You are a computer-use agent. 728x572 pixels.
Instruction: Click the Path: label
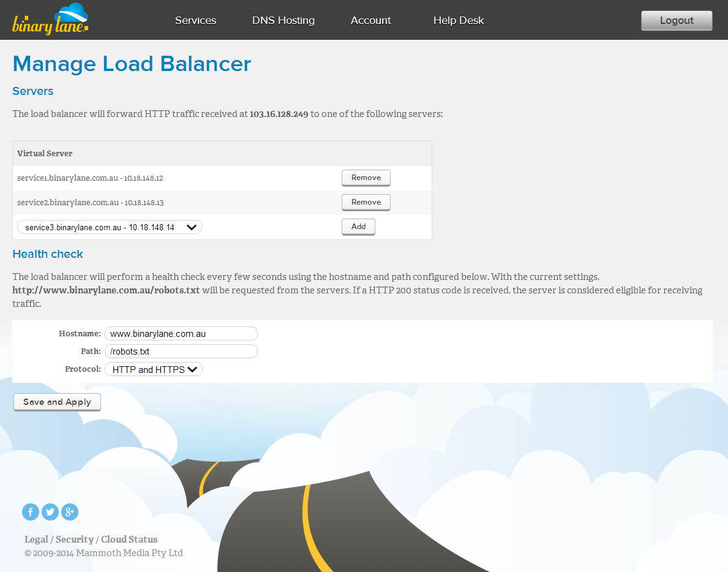coord(91,352)
